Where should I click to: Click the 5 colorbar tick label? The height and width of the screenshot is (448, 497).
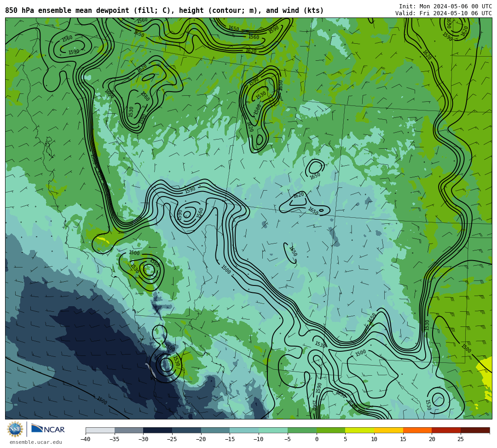pyautogui.click(x=345, y=439)
